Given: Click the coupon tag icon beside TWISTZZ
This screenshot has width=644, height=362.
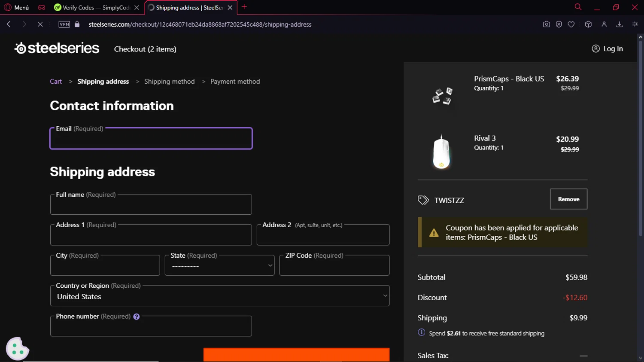Looking at the screenshot, I should click(x=423, y=200).
